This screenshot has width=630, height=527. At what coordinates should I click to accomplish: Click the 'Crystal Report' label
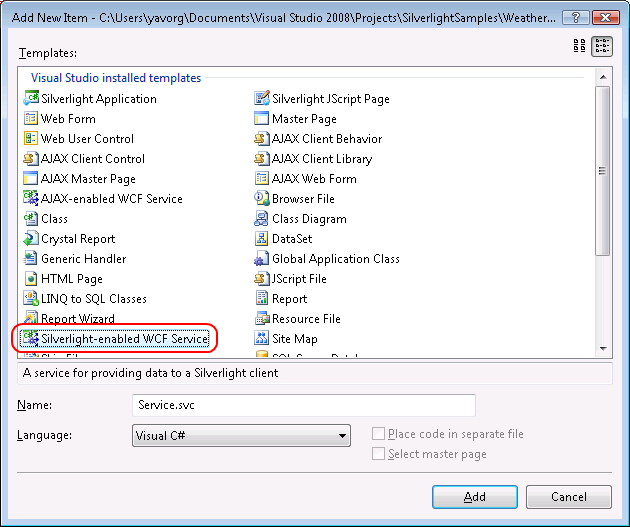(x=78, y=239)
